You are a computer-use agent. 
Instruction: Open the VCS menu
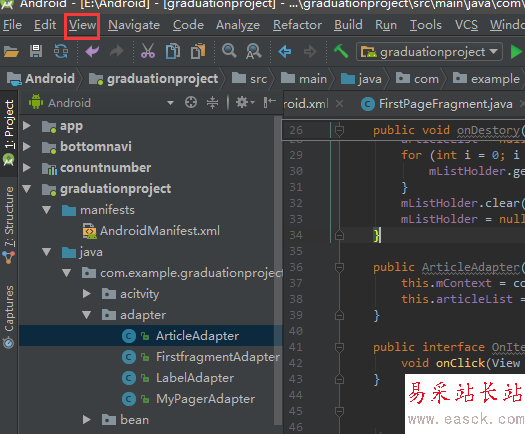[466, 25]
